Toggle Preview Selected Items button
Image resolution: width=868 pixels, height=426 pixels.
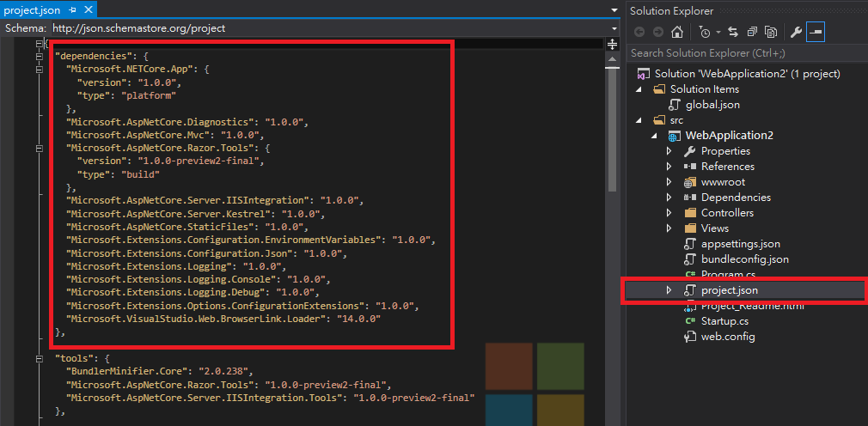click(815, 32)
